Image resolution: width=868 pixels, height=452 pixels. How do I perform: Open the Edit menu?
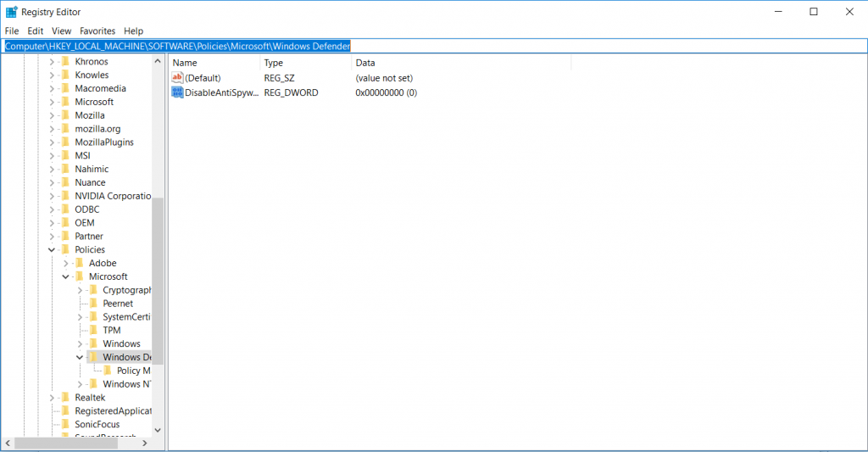point(35,31)
